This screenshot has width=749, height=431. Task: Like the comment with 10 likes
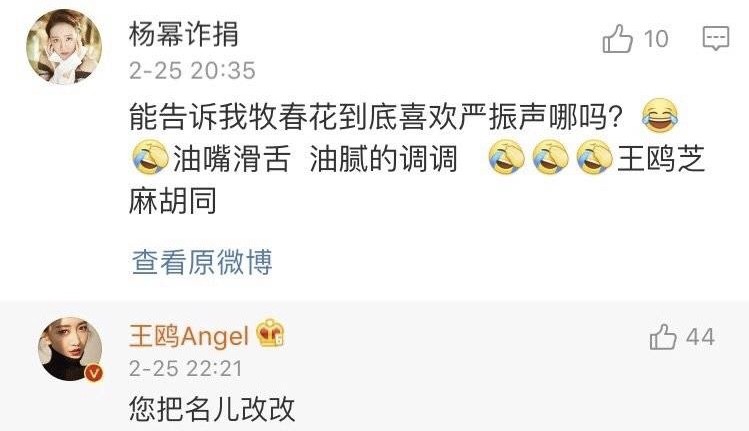pos(618,38)
